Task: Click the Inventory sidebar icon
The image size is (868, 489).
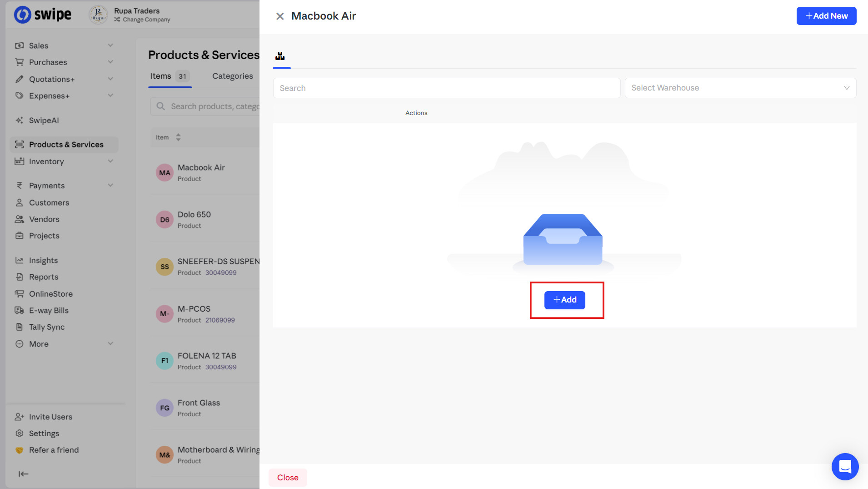Action: pos(19,161)
